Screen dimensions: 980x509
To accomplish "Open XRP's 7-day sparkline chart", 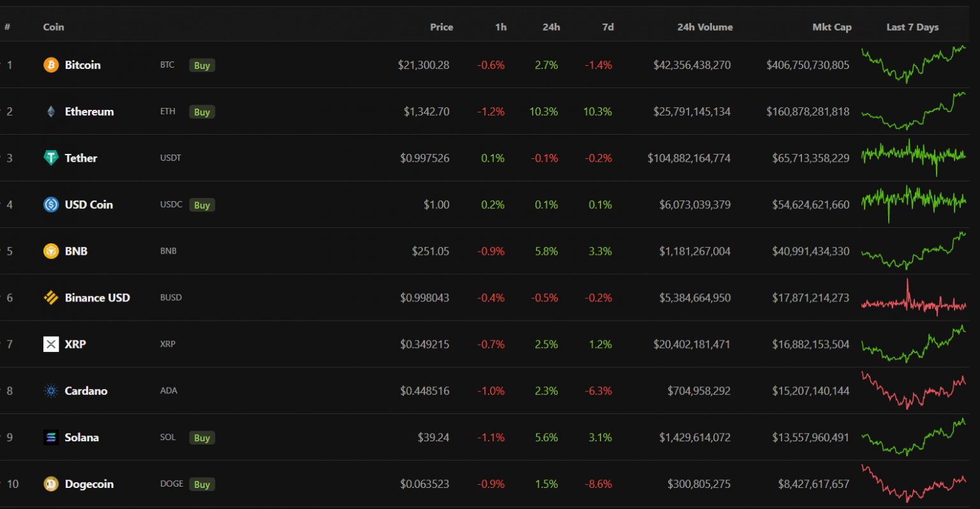I will [914, 344].
